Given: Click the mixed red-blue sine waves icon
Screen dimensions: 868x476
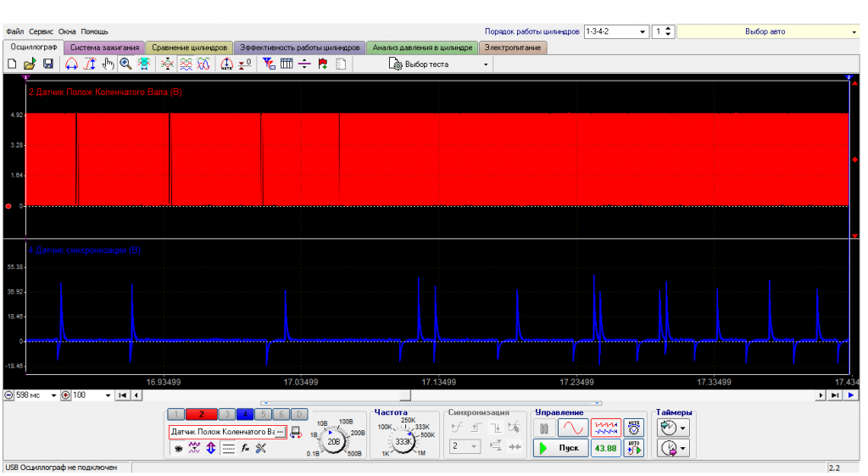Looking at the screenshot, I should coord(203,64).
